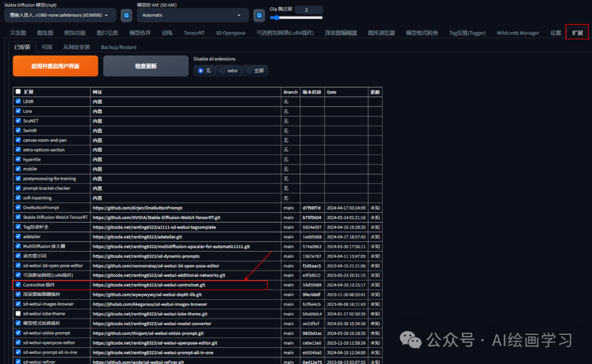
Task: Open the 图库浏览器 tab
Action: pyautogui.click(x=382, y=33)
